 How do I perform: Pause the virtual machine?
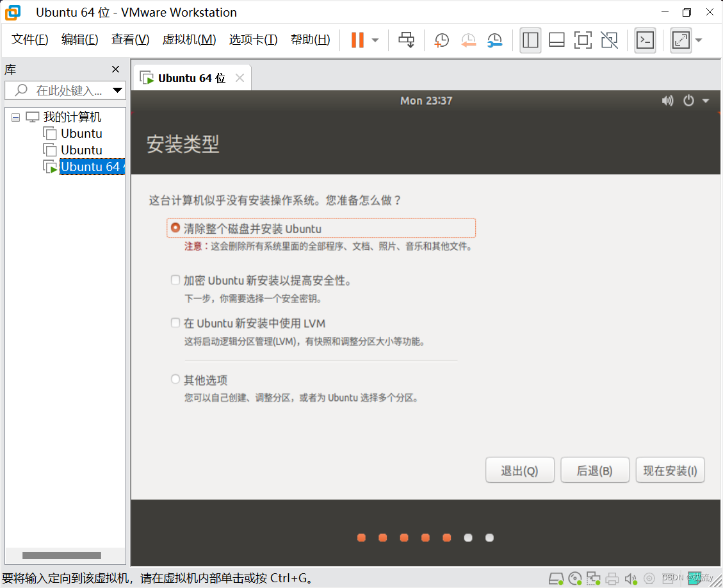click(357, 40)
